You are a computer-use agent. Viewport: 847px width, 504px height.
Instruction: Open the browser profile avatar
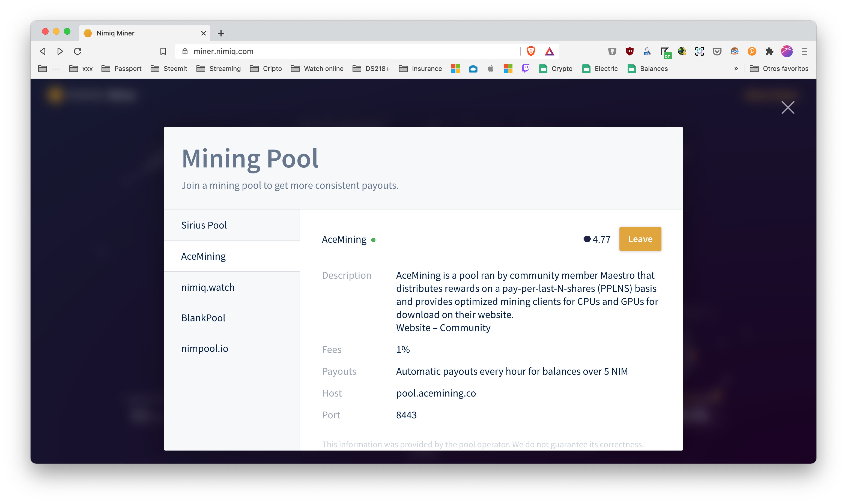787,51
